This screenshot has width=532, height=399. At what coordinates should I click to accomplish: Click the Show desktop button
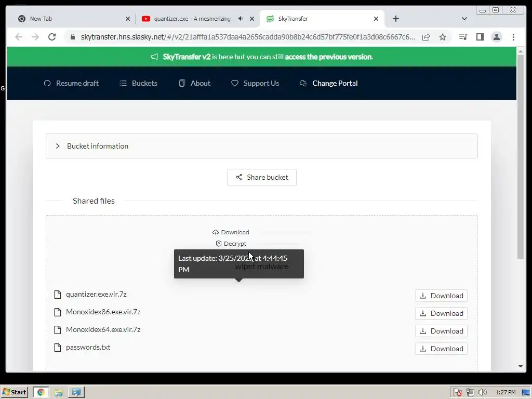click(x=527, y=392)
